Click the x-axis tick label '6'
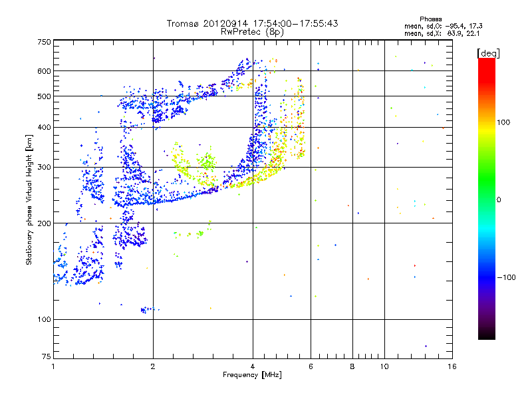 point(311,366)
